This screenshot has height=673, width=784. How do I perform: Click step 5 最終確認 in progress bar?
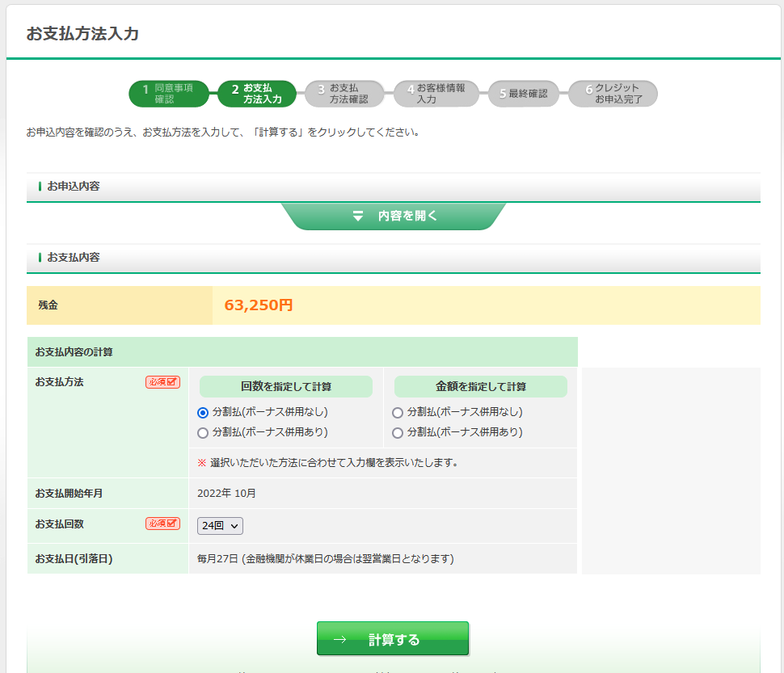tap(524, 94)
